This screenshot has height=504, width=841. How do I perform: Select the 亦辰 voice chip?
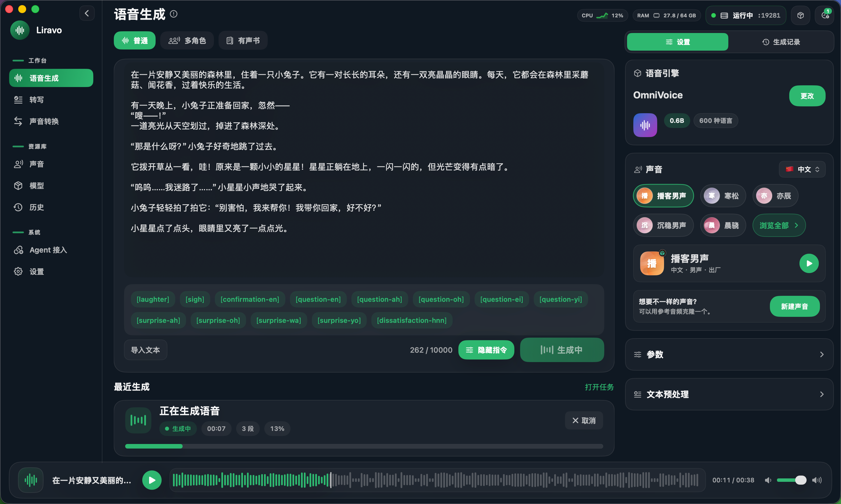click(x=775, y=196)
